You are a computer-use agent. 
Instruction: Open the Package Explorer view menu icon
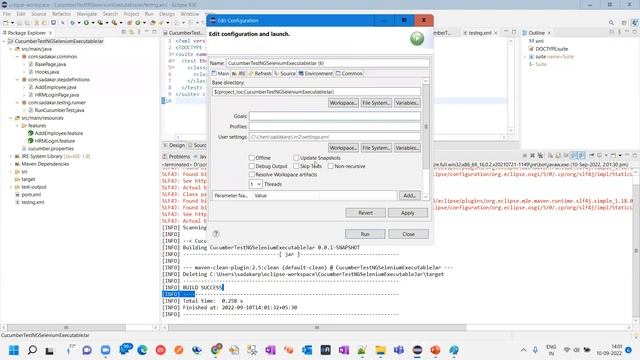click(x=139, y=32)
